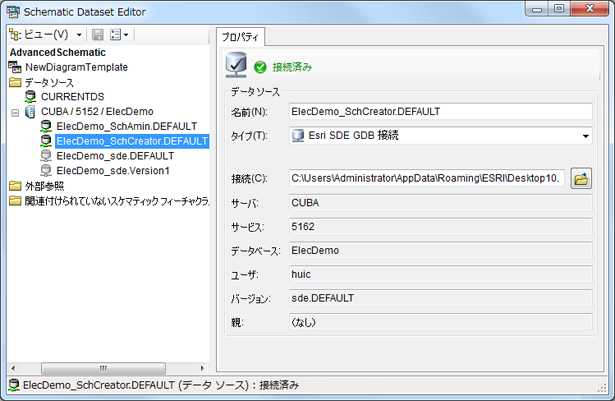This screenshot has width=615, height=401.
Task: Open the dropdown arrow of the list options icon
Action: (x=126, y=35)
